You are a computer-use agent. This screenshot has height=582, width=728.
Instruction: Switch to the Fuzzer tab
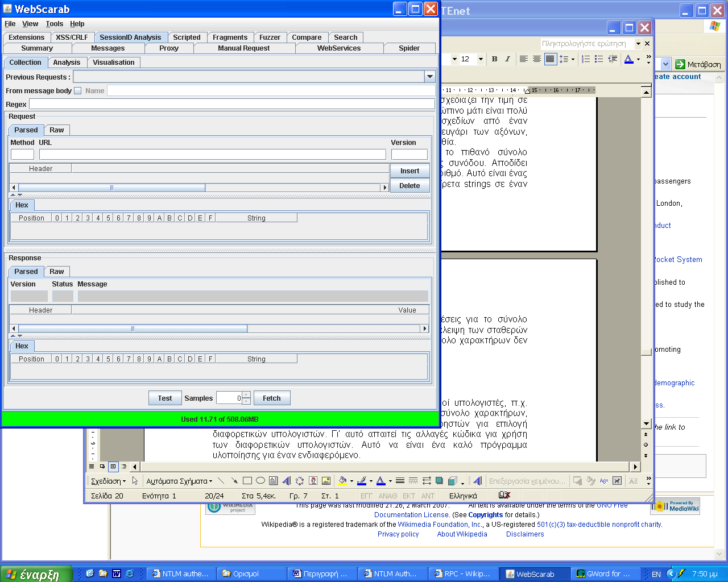(270, 38)
